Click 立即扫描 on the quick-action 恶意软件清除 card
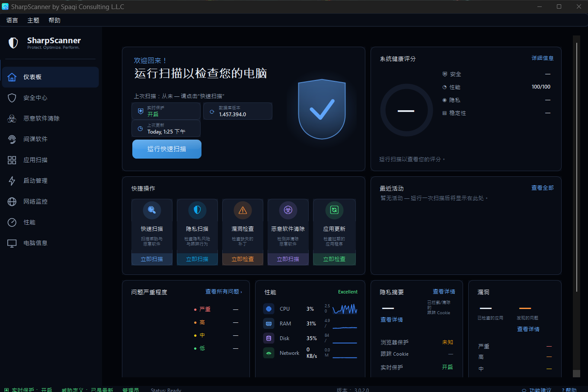 (288, 259)
